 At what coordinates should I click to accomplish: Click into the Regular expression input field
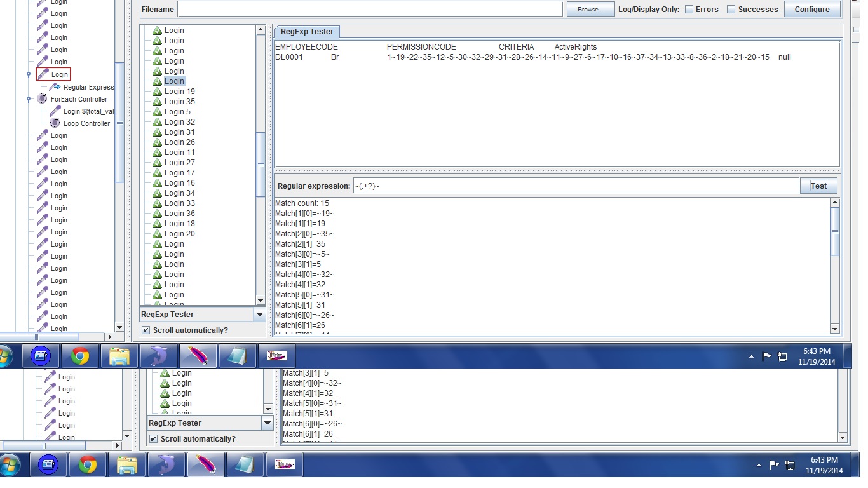(x=575, y=186)
